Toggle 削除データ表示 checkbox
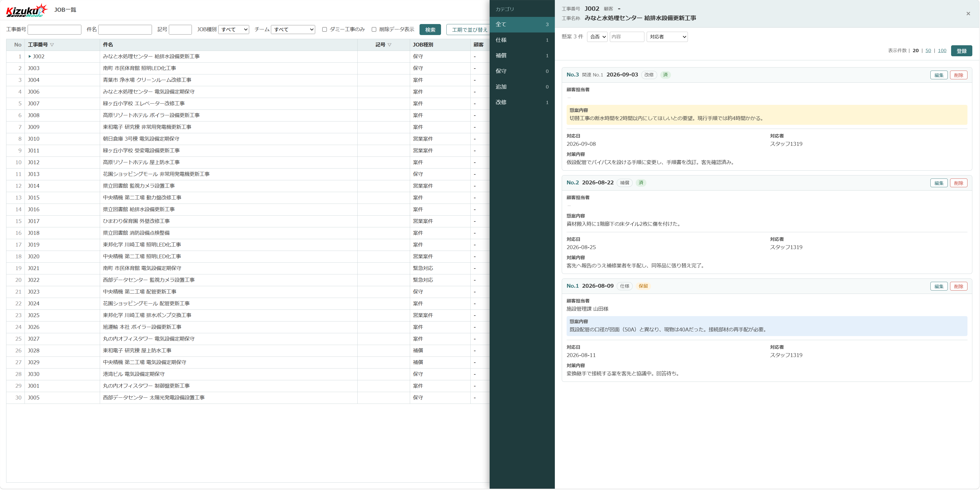980x490 pixels. pos(374,30)
